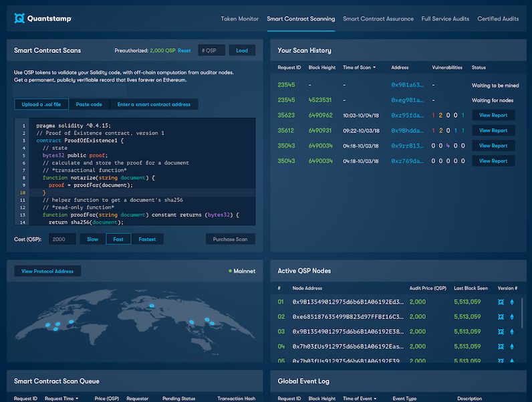Click Quantstamp version icon for node 01

click(501, 302)
